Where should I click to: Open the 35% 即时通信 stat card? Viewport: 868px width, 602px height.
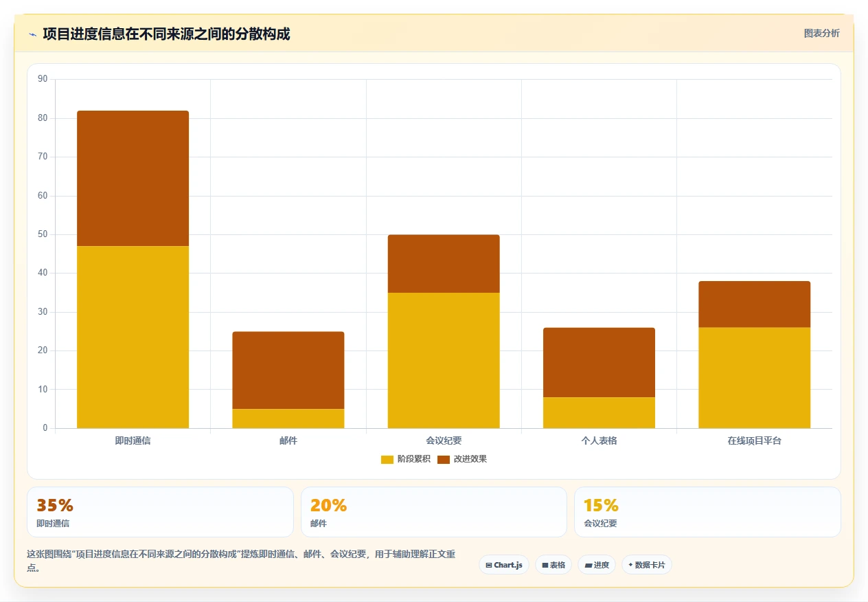point(160,512)
